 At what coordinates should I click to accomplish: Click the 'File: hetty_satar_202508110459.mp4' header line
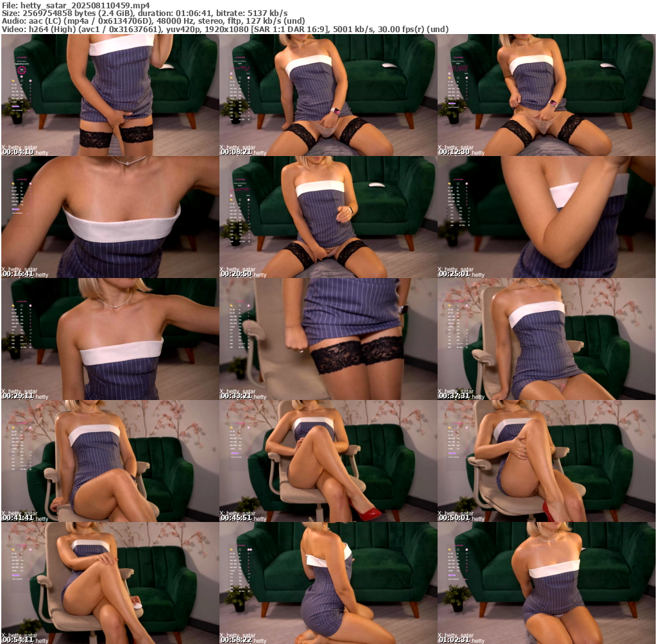pos(76,5)
